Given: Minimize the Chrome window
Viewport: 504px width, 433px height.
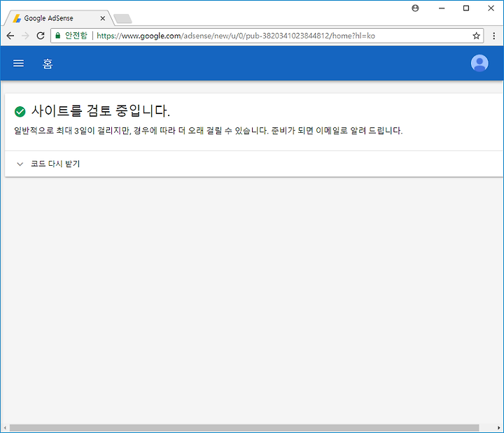Looking at the screenshot, I should coord(442,8).
